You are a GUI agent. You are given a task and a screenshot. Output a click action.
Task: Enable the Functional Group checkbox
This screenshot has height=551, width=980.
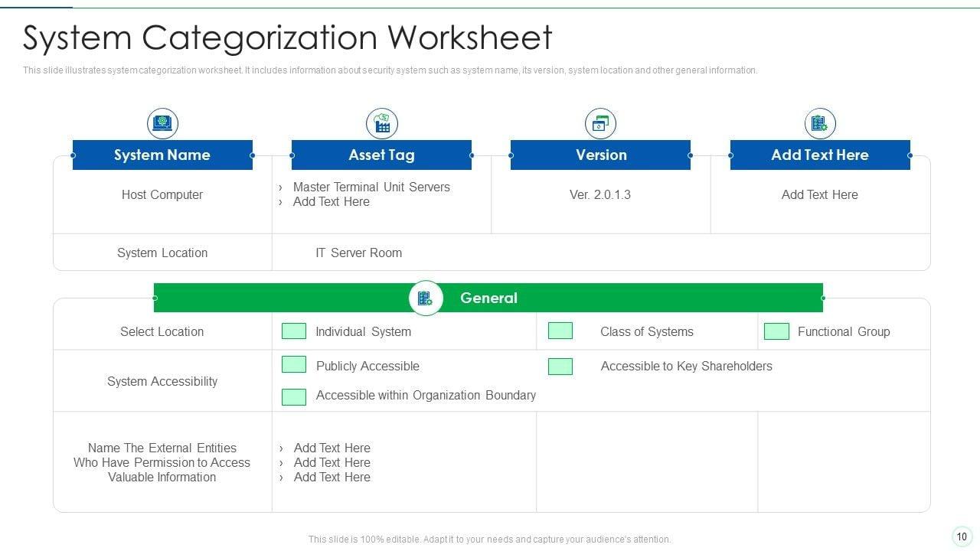(x=776, y=331)
